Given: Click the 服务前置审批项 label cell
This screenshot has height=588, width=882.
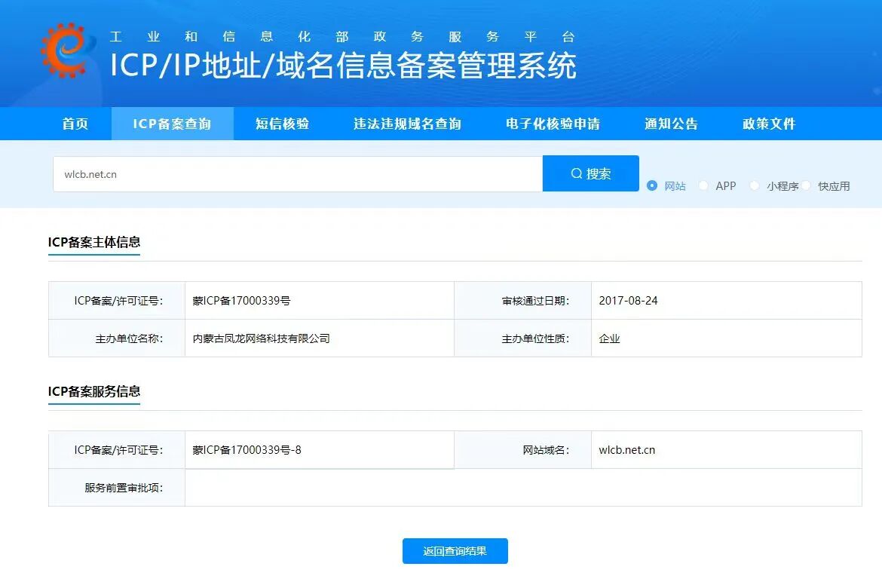Looking at the screenshot, I should pyautogui.click(x=117, y=487).
